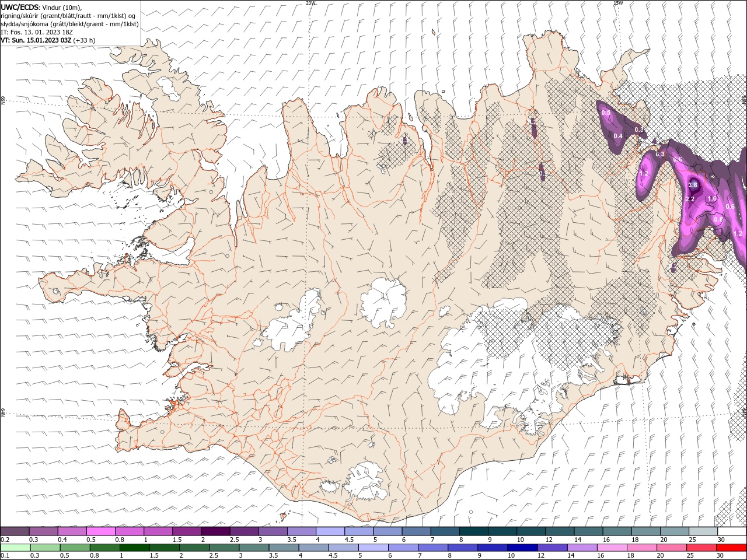
Task: Select rain scale dark green swatch at 1
Action: [x=135, y=547]
